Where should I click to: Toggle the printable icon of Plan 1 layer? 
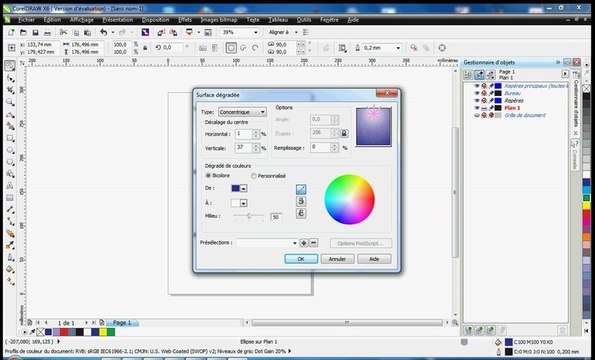(484, 108)
